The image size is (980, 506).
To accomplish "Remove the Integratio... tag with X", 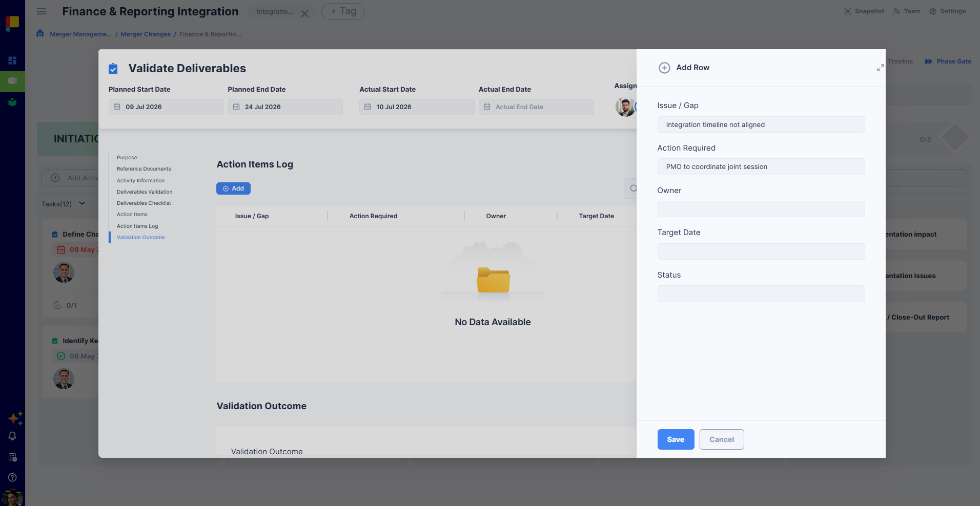I will (x=304, y=14).
